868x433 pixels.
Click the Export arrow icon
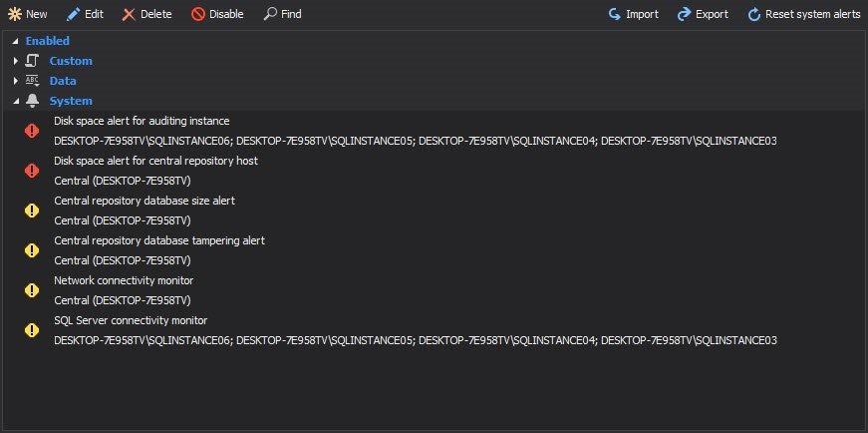(x=685, y=14)
